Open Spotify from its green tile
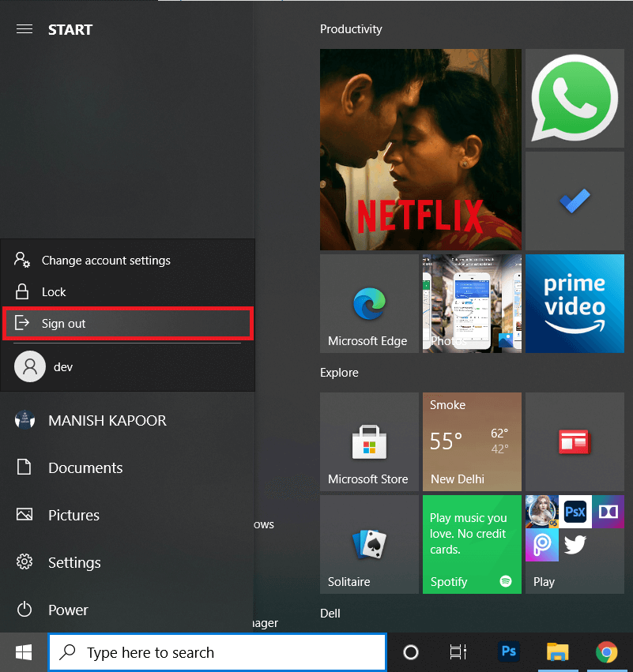The width and height of the screenshot is (633, 672). pos(472,544)
